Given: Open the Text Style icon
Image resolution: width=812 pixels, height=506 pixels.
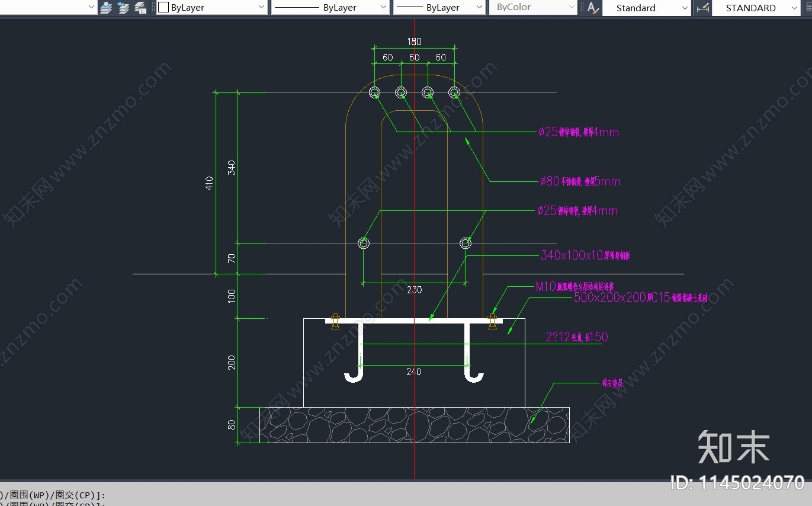Looking at the screenshot, I should (593, 8).
